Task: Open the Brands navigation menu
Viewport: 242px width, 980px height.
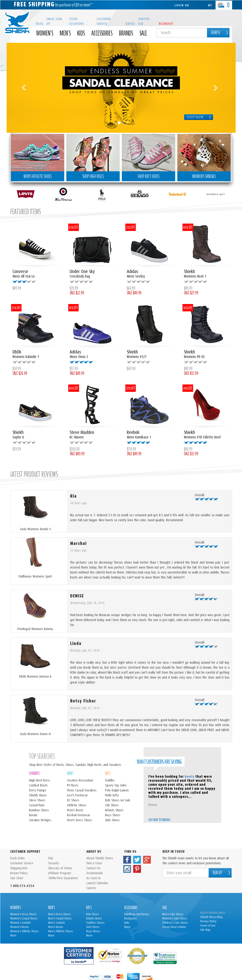Action: (x=126, y=33)
